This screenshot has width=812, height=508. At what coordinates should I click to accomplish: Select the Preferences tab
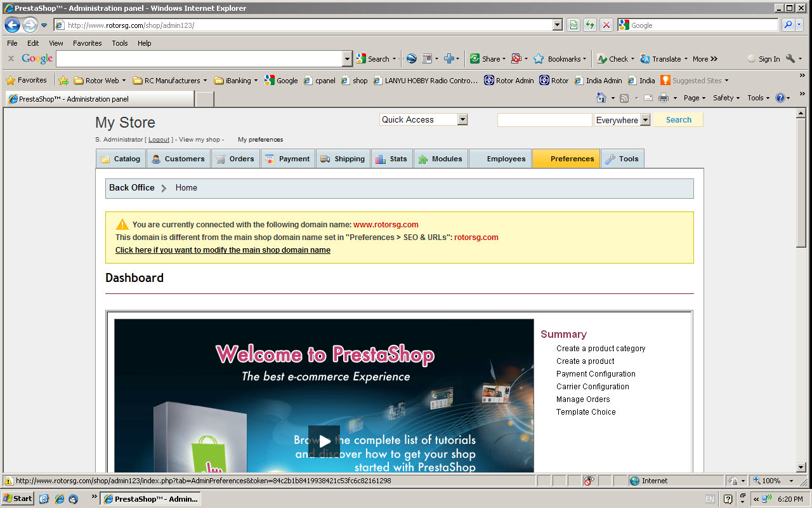[x=566, y=159]
